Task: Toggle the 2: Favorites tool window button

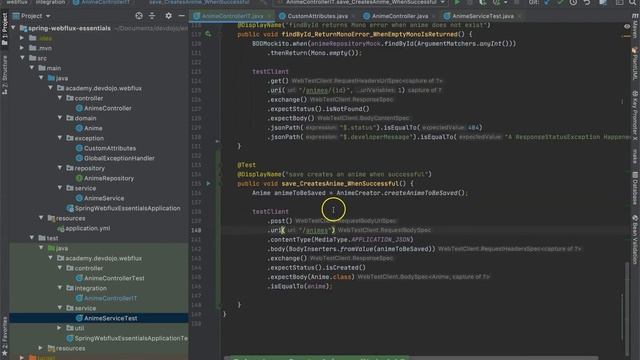Action: 4,336
